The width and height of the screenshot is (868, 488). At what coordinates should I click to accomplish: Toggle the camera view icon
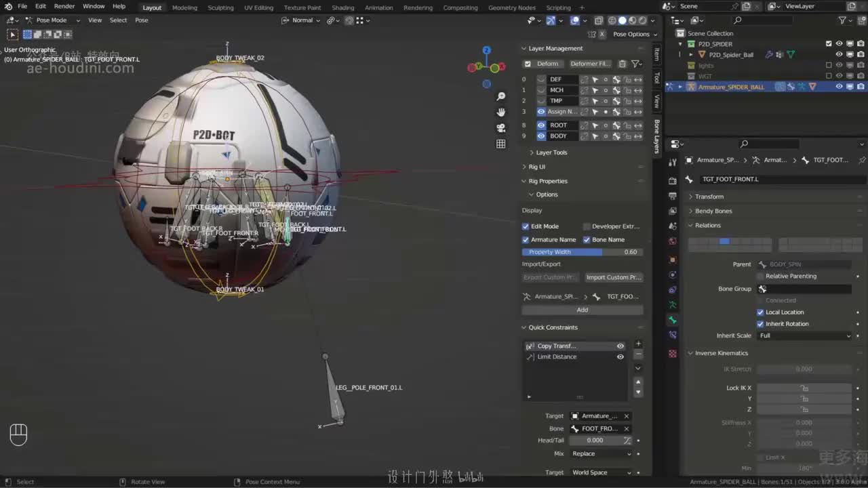[501, 127]
